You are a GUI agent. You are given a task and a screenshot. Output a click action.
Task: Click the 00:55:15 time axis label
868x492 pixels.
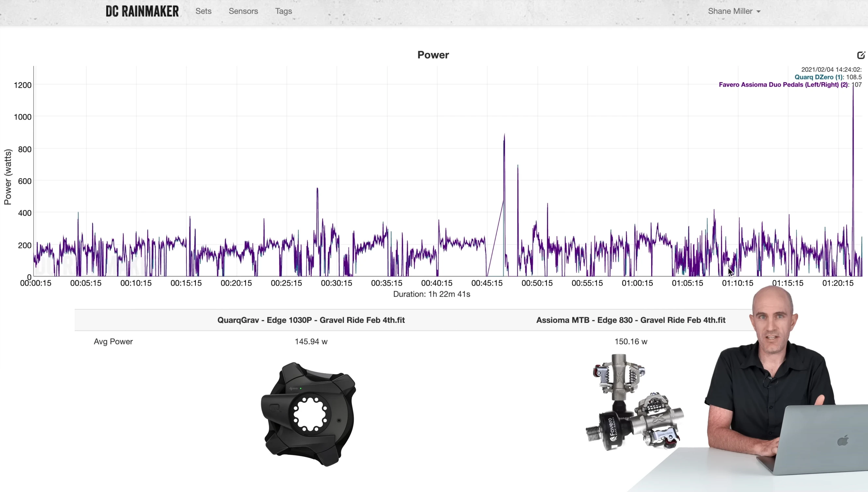click(587, 283)
